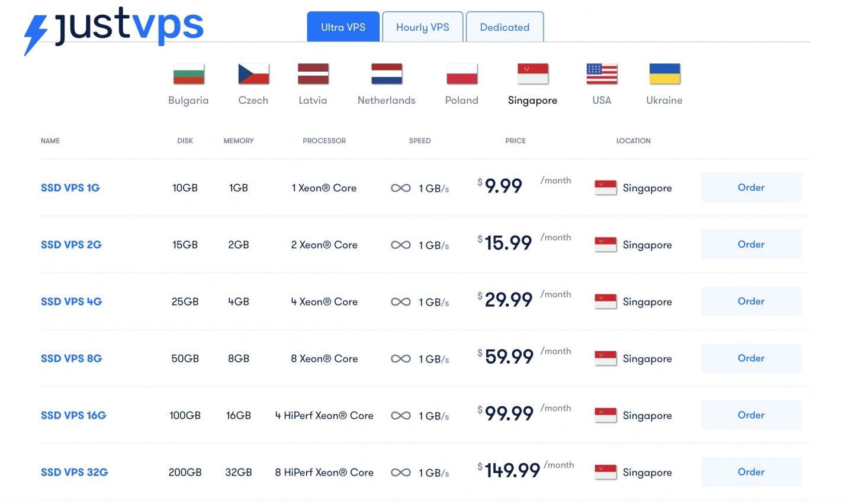This screenshot has width=845, height=504.
Task: Pick the Netherlands flag location
Action: pyautogui.click(x=387, y=74)
